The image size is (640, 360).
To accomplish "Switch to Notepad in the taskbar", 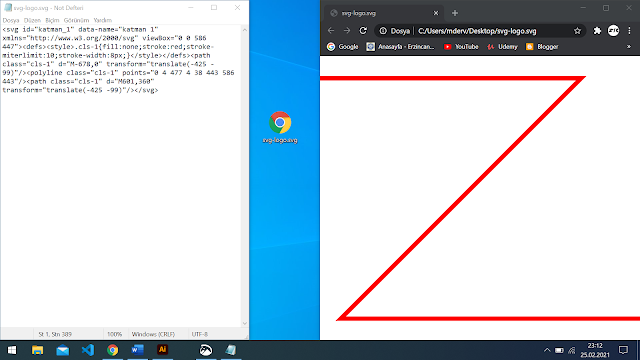I will click(231, 350).
